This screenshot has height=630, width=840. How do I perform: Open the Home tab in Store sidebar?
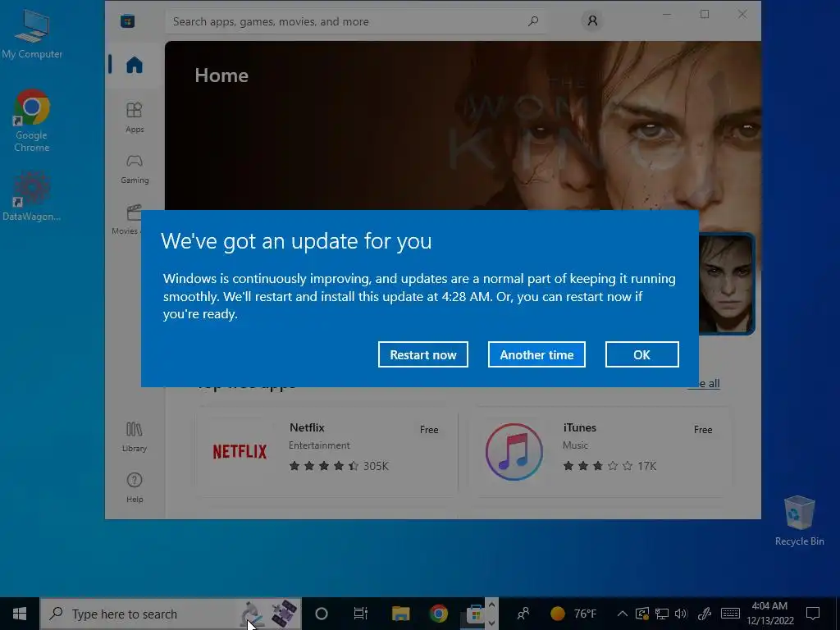tap(135, 66)
